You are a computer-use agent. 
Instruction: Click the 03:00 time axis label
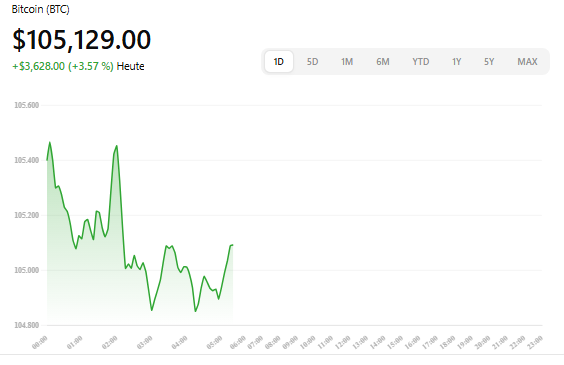(x=145, y=342)
